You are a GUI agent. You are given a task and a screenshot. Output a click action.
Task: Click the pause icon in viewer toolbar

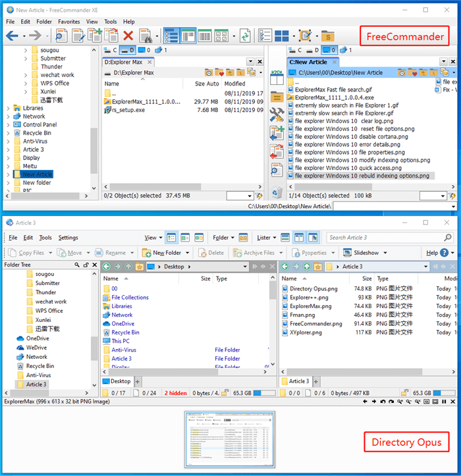coord(444,402)
